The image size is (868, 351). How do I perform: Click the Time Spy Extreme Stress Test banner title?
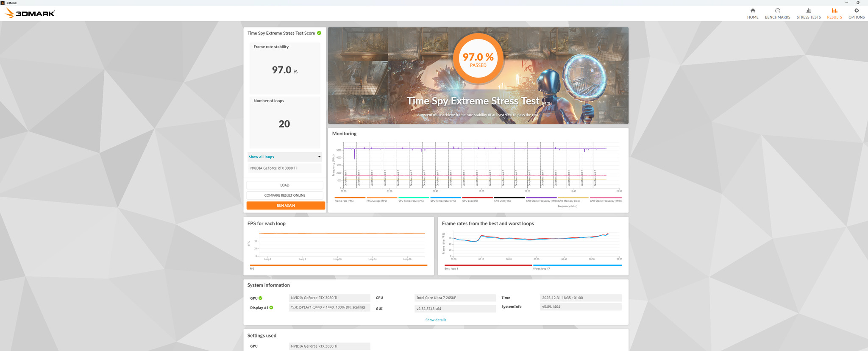pyautogui.click(x=473, y=101)
